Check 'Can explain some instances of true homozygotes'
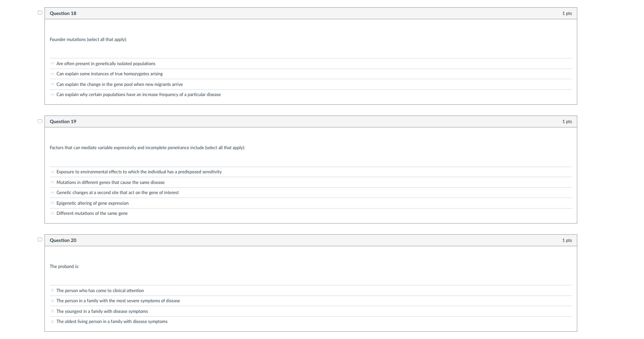Image resolution: width=644 pixels, height=339 pixels. 52,74
